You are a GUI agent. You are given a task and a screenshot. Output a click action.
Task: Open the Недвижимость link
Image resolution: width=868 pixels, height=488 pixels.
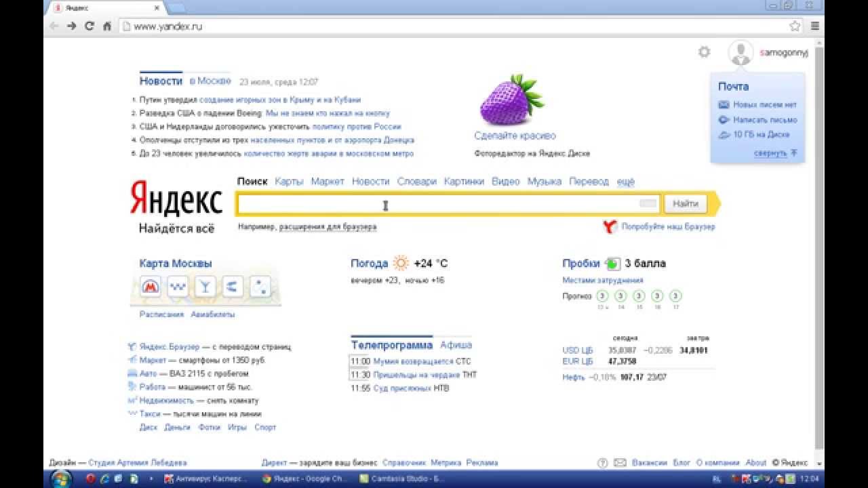167,401
